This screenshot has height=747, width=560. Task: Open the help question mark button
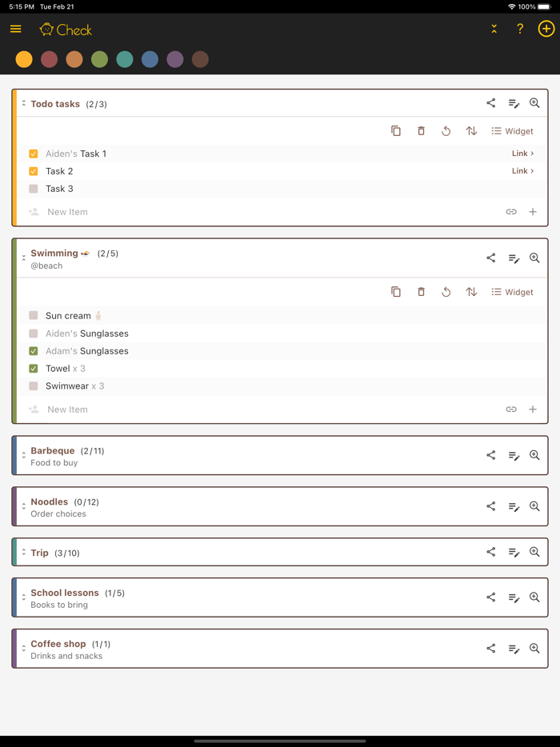click(x=519, y=28)
